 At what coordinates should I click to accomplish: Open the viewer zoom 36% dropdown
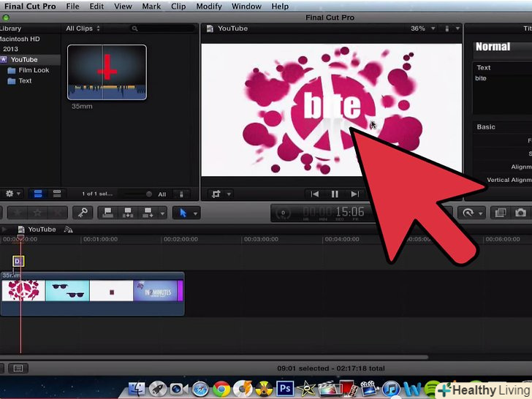point(420,28)
